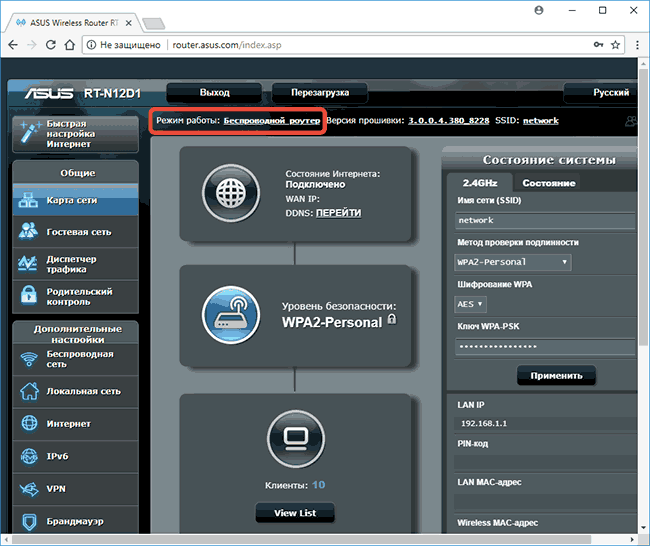Click the Chrome profile avatar icon
Screen dimensions: 650x546
(x=539, y=10)
